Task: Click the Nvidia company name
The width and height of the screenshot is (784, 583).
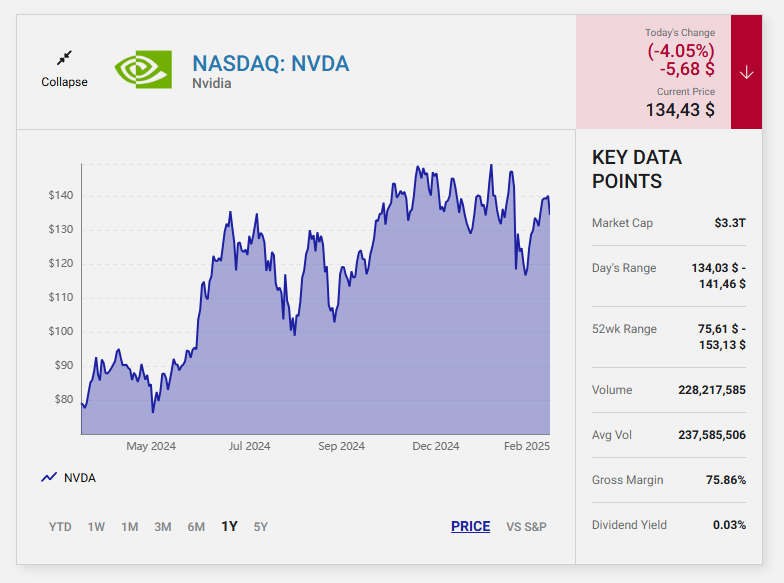Action: coord(212,83)
